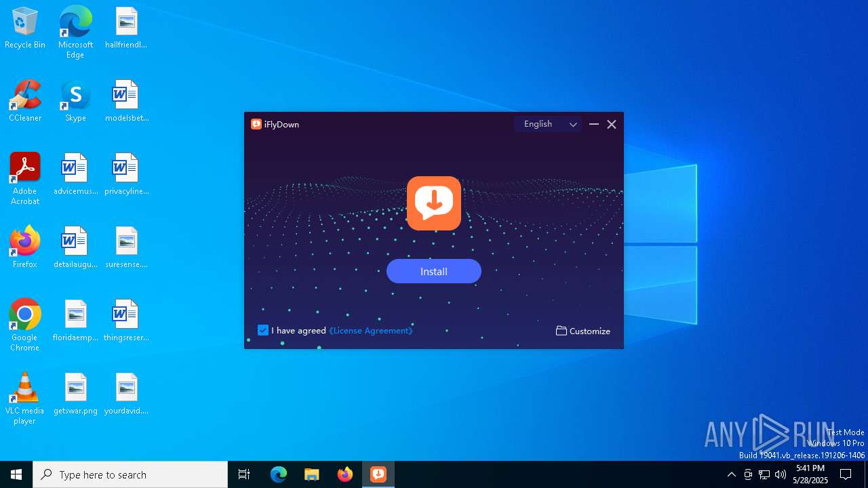
Task: Select the thingsreser... Word document
Action: (x=126, y=321)
